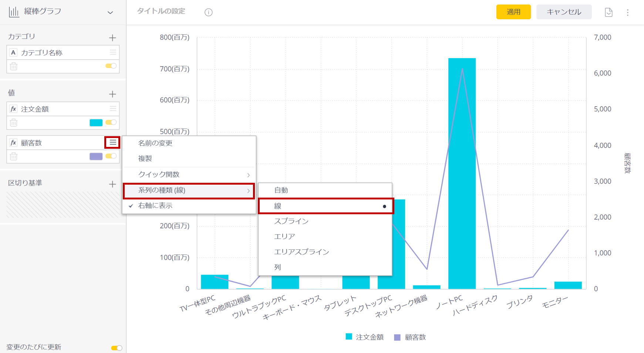This screenshot has height=353, width=644.
Task: Click the document export icon in header
Action: (x=608, y=12)
